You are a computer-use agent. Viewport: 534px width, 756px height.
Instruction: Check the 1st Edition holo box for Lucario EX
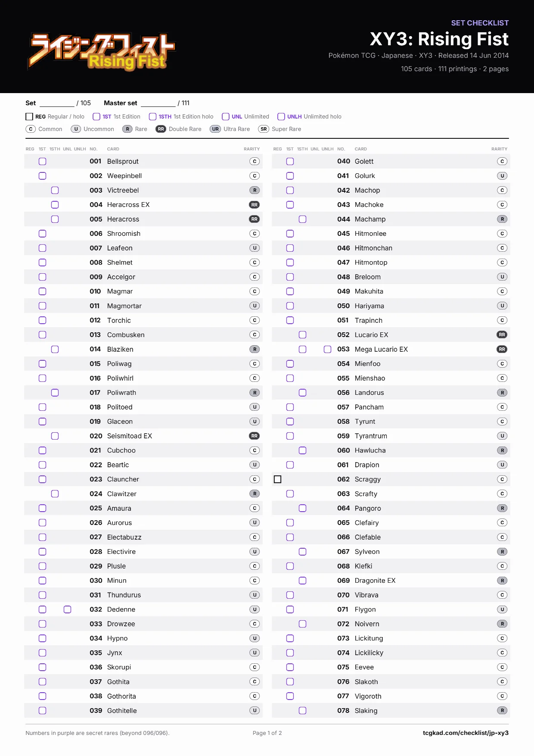click(303, 335)
